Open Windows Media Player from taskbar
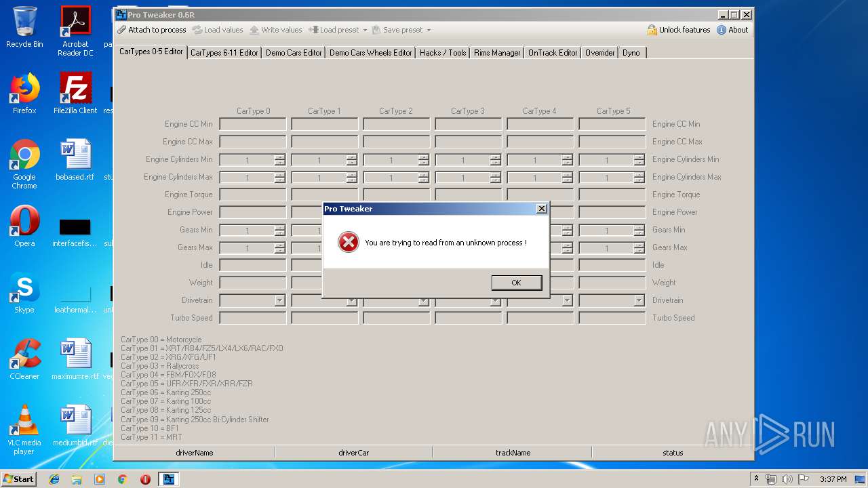The height and width of the screenshot is (488, 868). pyautogui.click(x=100, y=479)
